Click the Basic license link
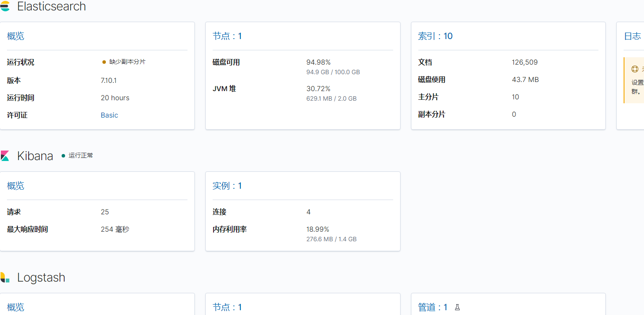 click(109, 115)
